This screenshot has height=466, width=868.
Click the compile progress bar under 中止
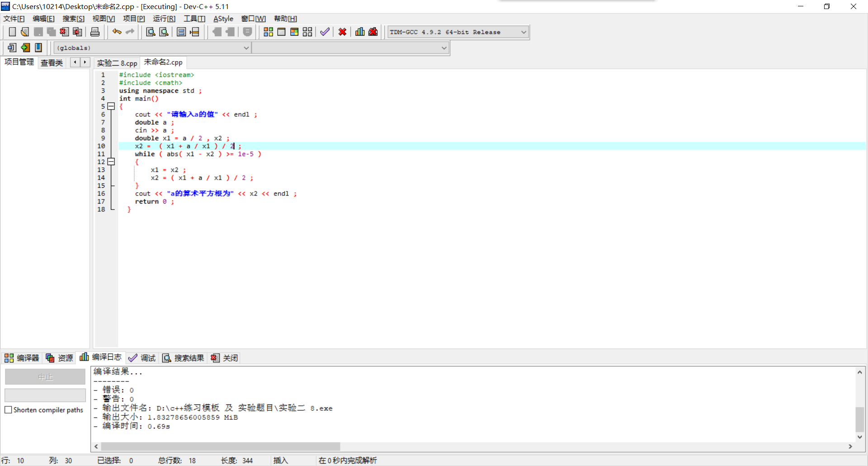(x=45, y=395)
